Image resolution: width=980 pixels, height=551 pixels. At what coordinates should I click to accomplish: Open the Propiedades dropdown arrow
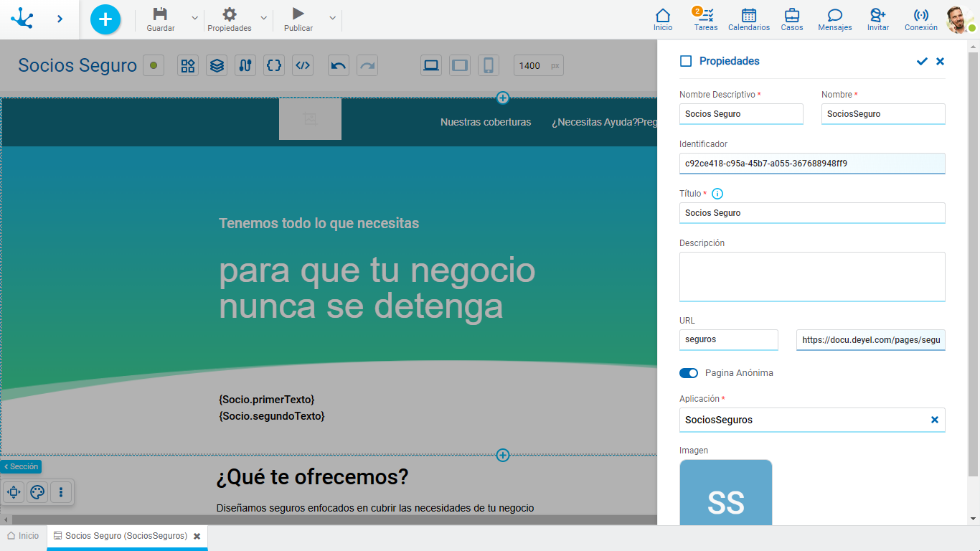click(x=263, y=18)
